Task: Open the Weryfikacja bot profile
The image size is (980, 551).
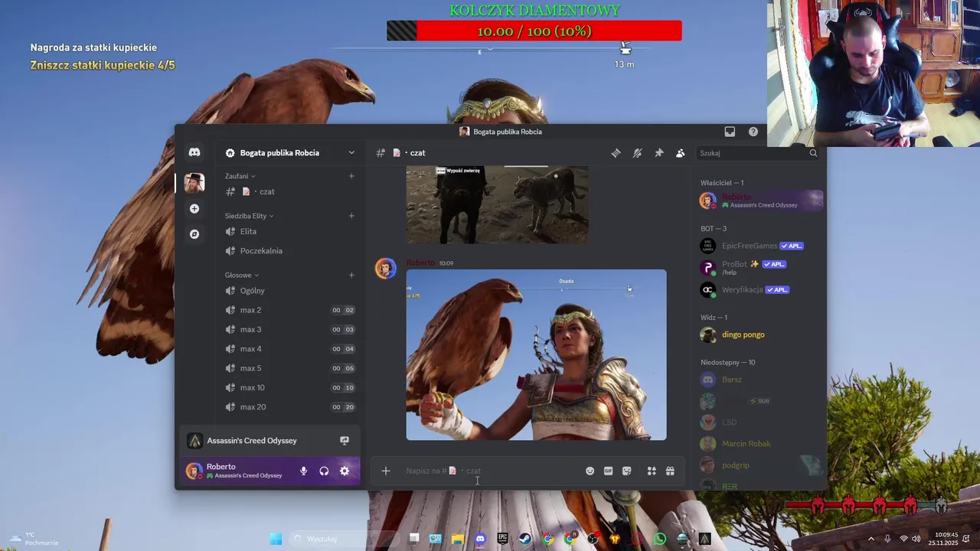Action: pyautogui.click(x=760, y=290)
